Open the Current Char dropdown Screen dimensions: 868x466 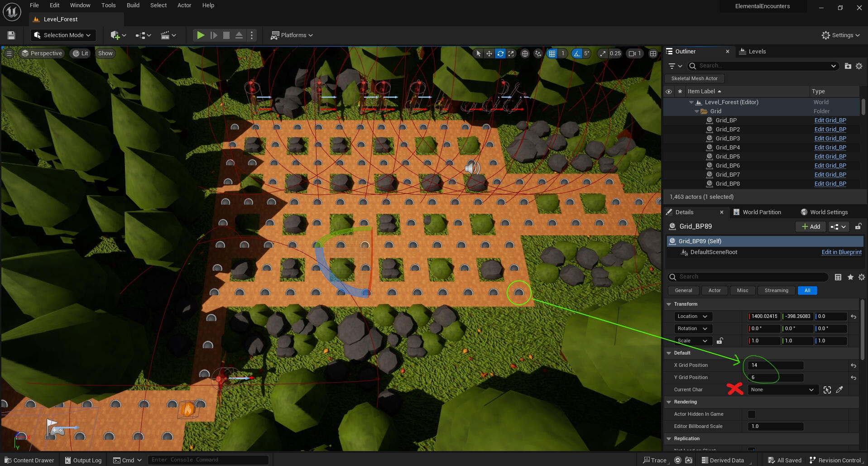(x=782, y=390)
